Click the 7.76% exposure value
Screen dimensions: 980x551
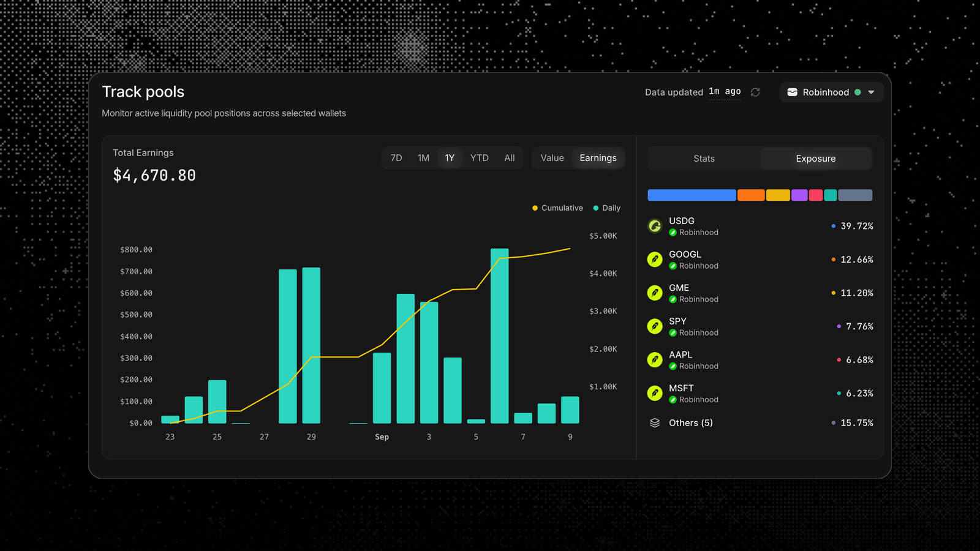click(859, 326)
